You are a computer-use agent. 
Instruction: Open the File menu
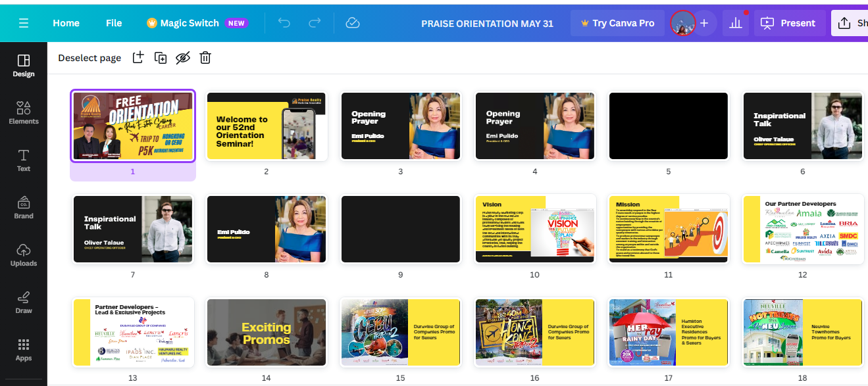coord(114,23)
